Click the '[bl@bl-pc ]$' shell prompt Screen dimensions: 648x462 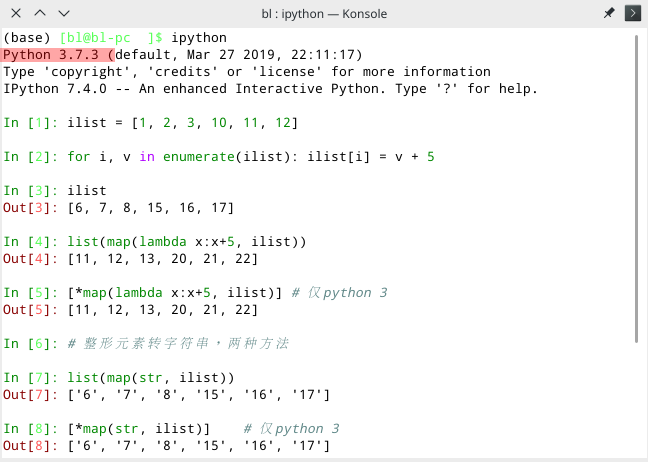111,38
